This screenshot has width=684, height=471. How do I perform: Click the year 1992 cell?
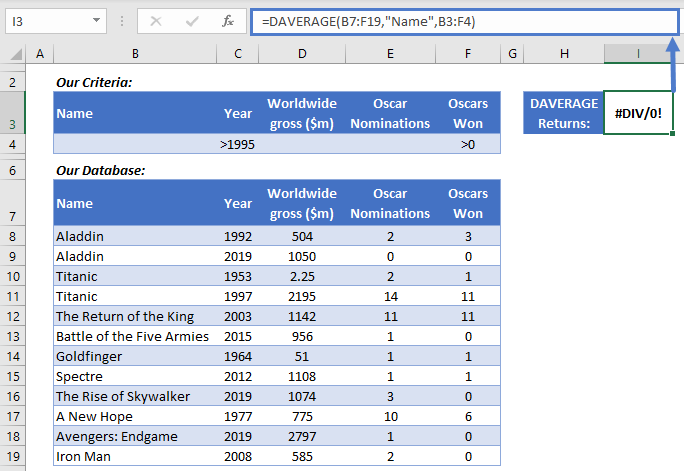pos(238,236)
